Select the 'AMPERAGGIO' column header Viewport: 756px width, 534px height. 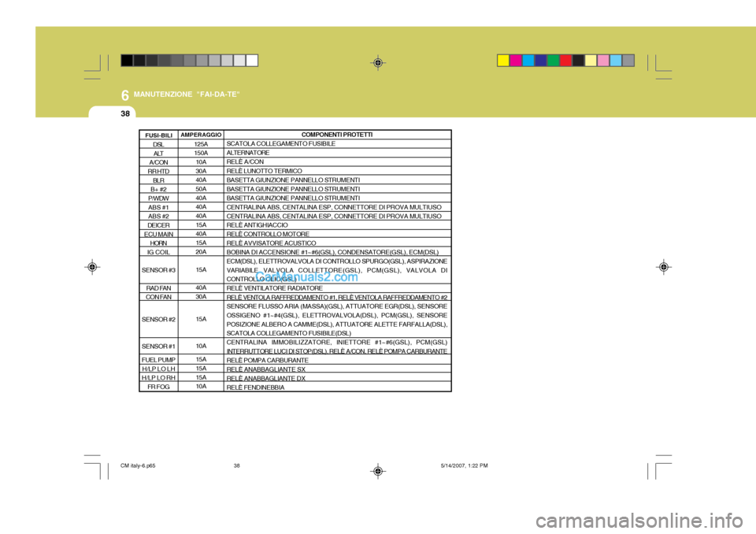click(x=201, y=135)
